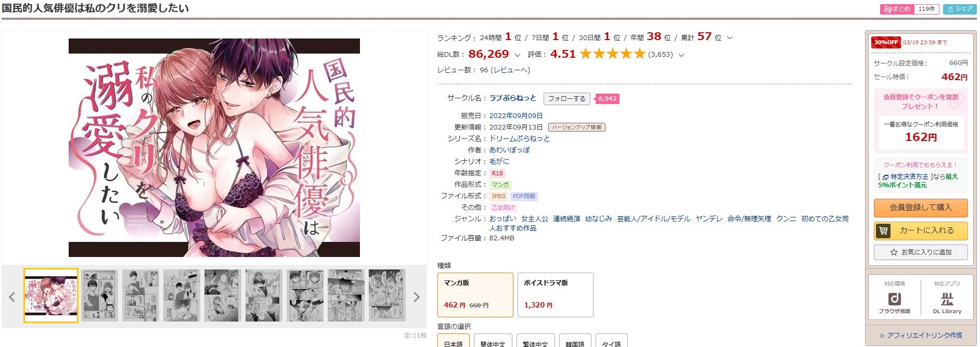This screenshot has height=347, width=980.
Task: Follow the circle with フォローする
Action: pyautogui.click(x=566, y=99)
